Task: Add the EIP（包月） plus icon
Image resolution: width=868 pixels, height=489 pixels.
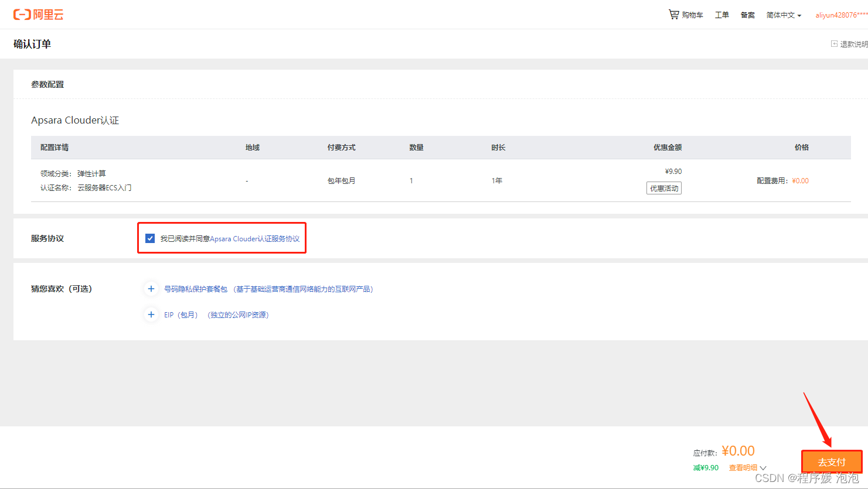Action: 151,314
